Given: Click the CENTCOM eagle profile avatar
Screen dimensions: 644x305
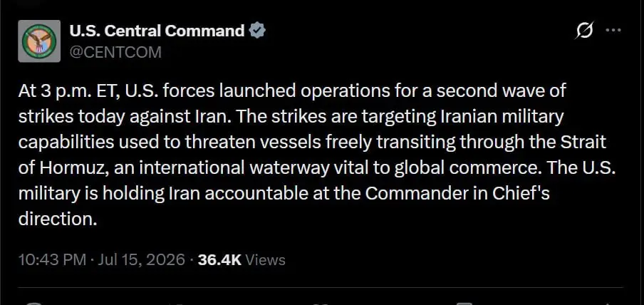Looking at the screenshot, I should point(39,41).
